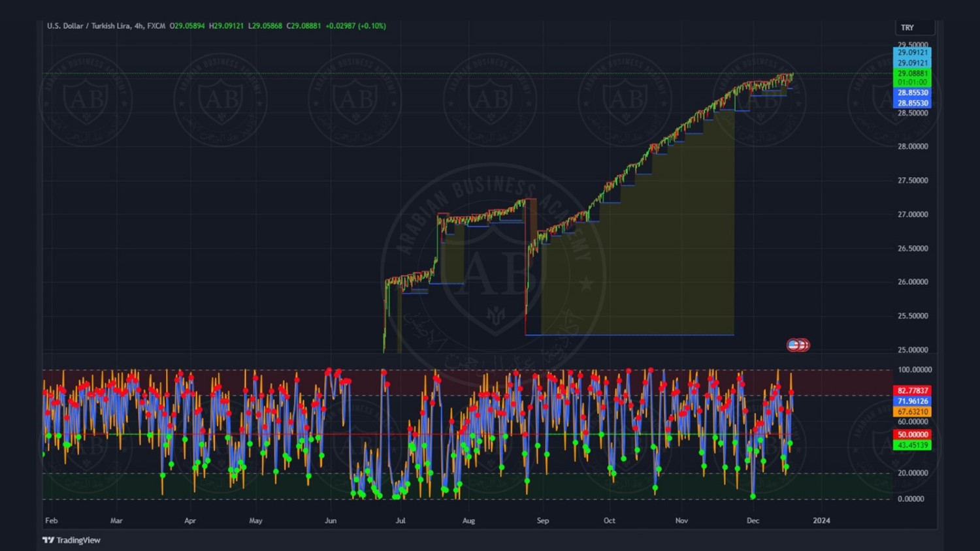This screenshot has height=551, width=980.
Task: Click the 26.00000 price axis tick
Action: point(913,282)
